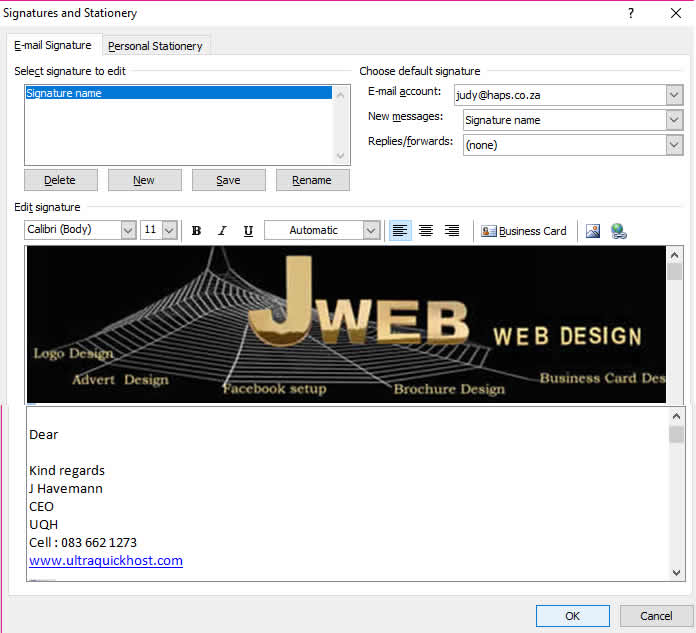Click the 'CEO' line in signature
696x633 pixels.
(x=41, y=506)
